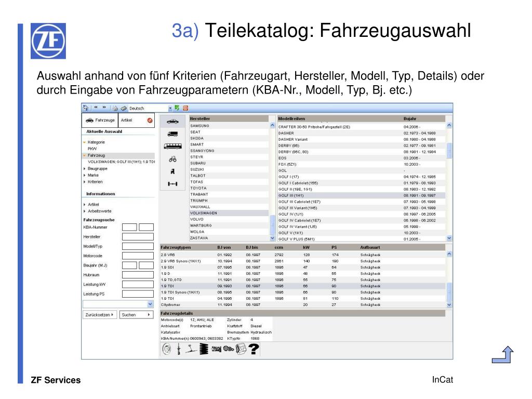Switch to the Fahrzeuge tab

point(100,121)
